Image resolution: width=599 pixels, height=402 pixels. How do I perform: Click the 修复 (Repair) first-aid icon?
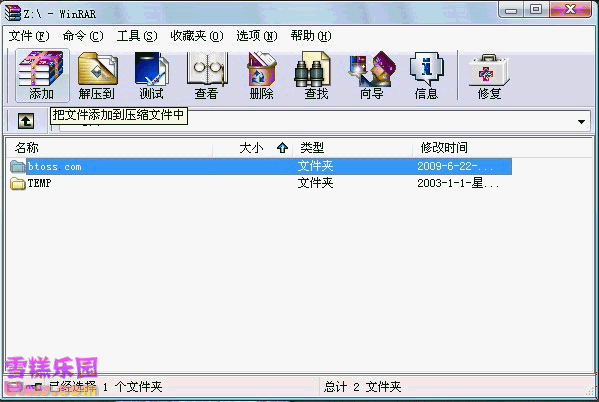tap(489, 76)
